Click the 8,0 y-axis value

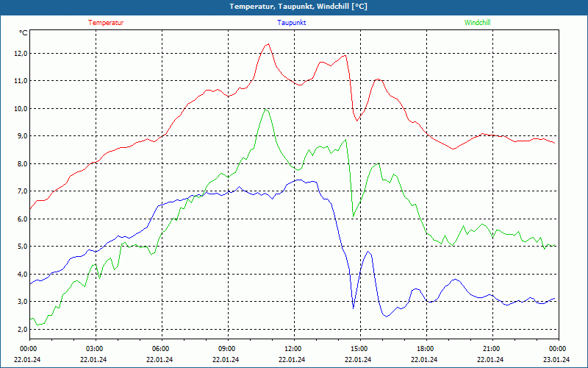[x=22, y=163]
